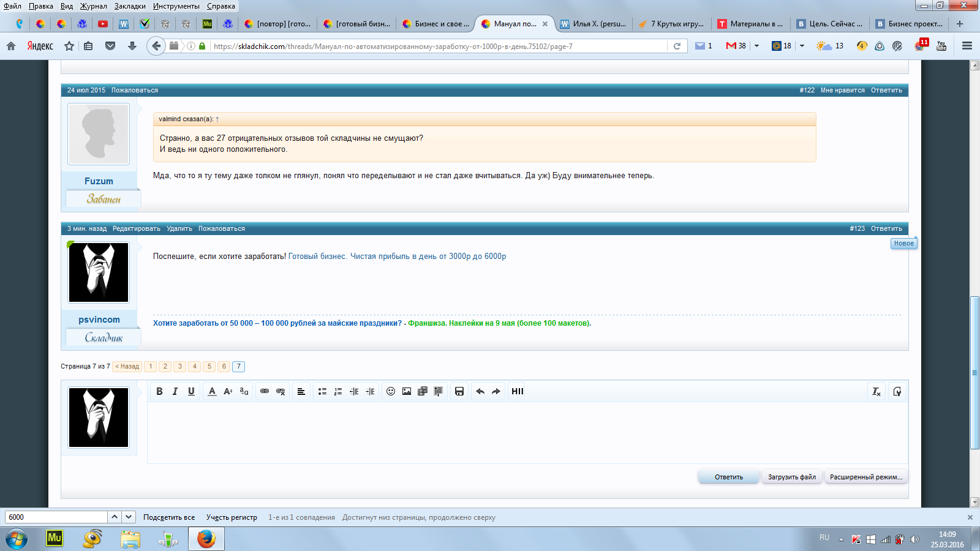Open the font family dropdown in editor
Screen dimensions: 980x551
[x=244, y=391]
